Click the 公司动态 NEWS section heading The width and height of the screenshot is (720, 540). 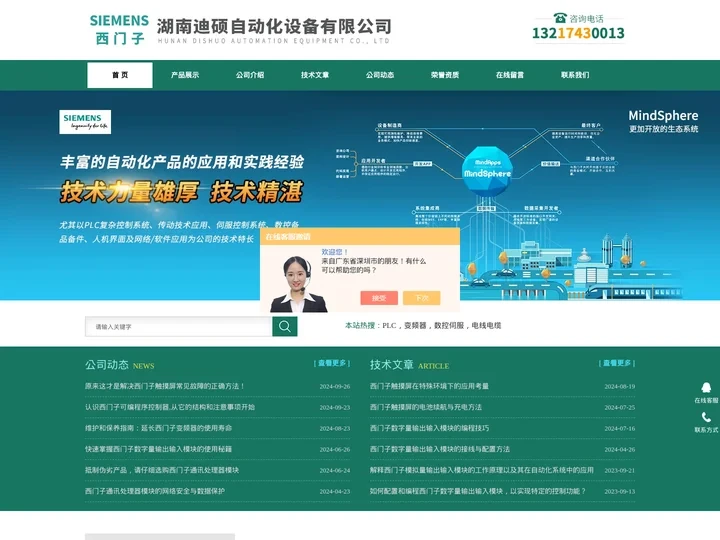pos(119,365)
